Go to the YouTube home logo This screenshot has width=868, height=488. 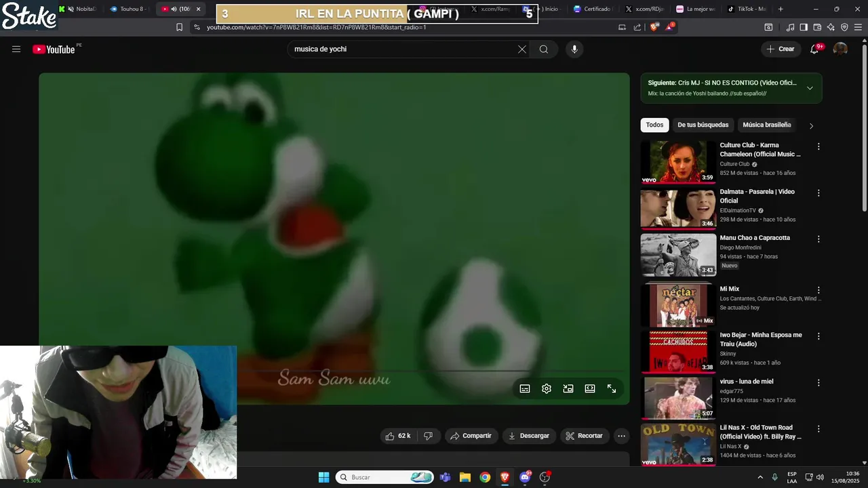(x=54, y=49)
